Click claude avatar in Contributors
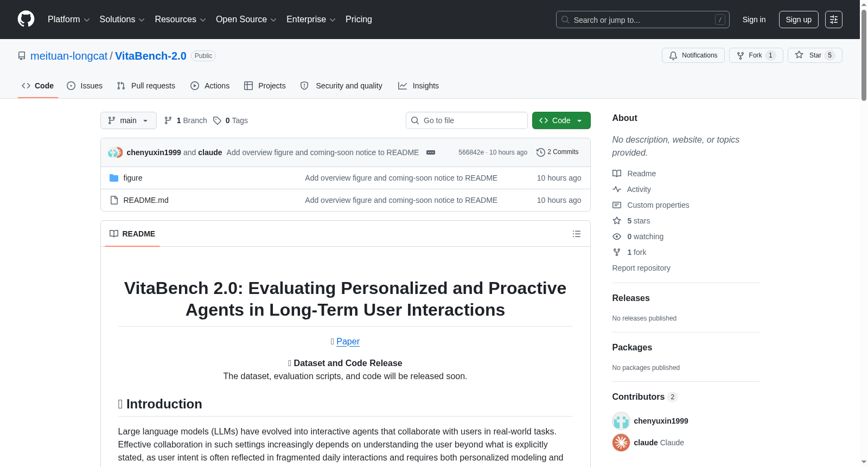 (621, 443)
